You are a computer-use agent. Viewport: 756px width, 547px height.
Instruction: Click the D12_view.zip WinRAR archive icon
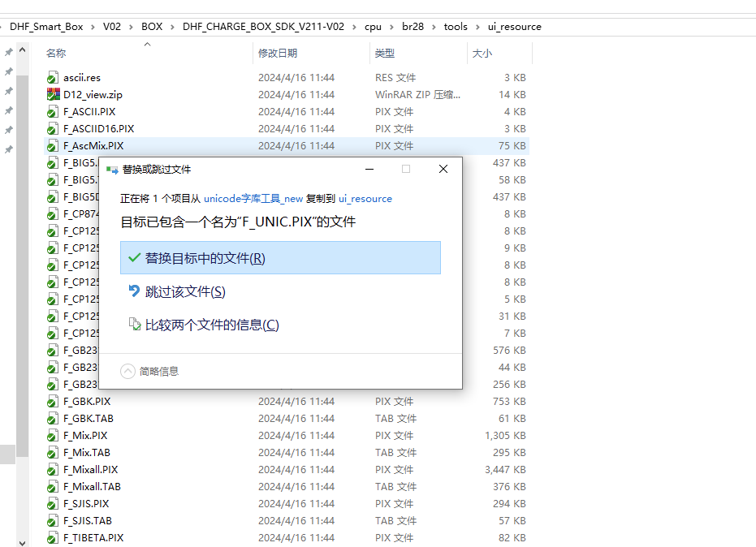(x=53, y=94)
